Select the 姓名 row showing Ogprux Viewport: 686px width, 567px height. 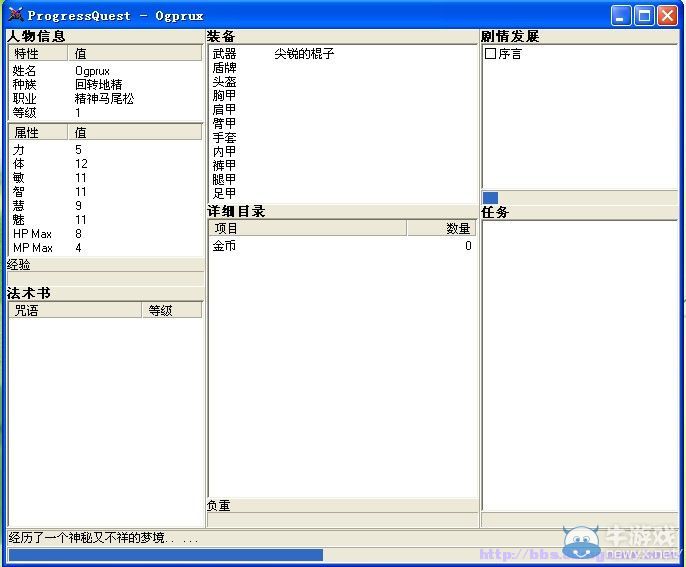click(105, 70)
